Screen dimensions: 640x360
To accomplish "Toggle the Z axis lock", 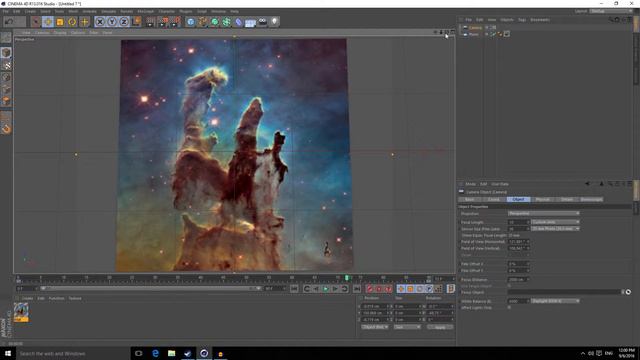I will (x=124, y=22).
